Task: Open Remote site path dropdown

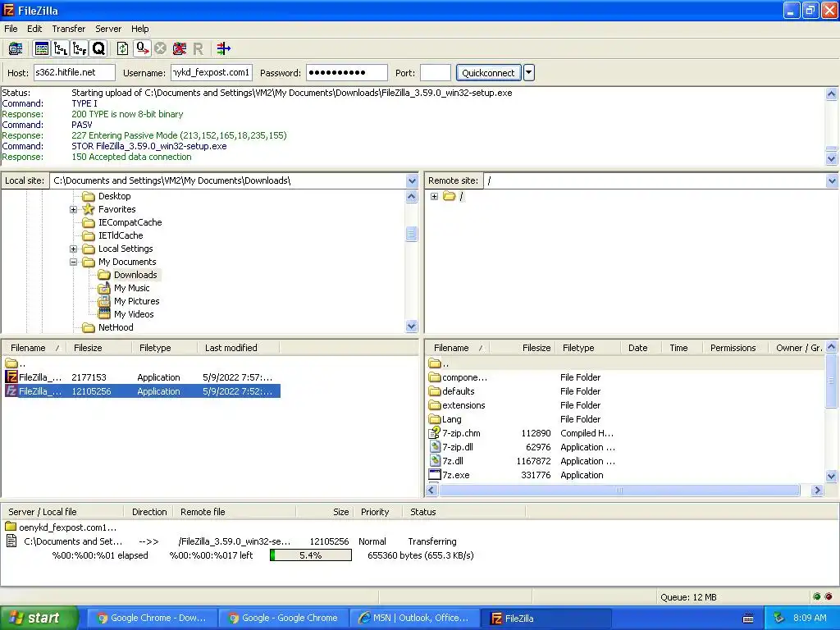Action: tap(832, 181)
